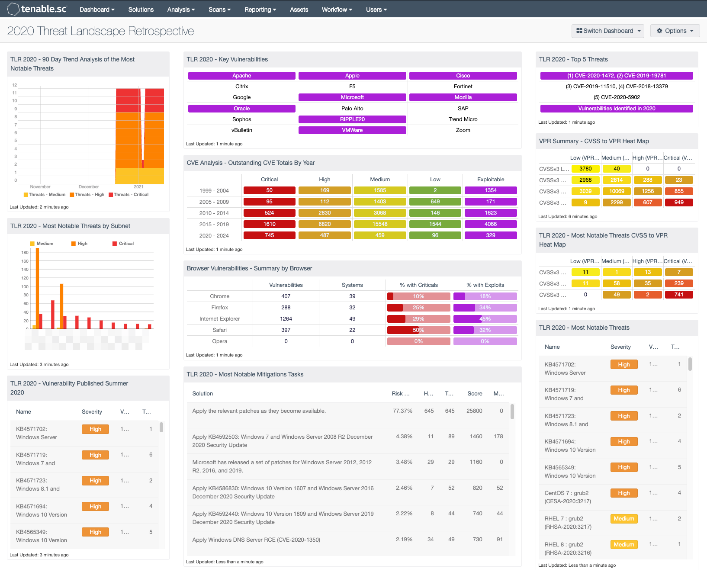Open the Reporting dropdown
Image resolution: width=707 pixels, height=588 pixels.
point(260,10)
